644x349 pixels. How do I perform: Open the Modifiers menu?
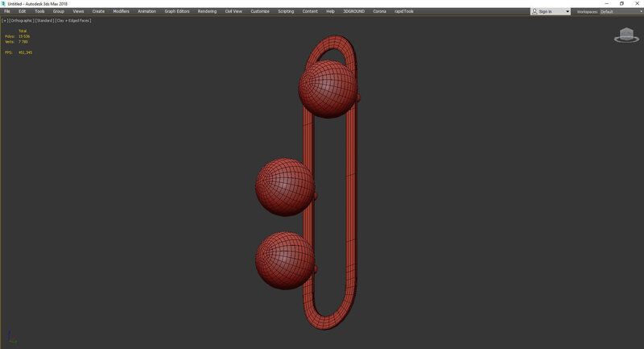(x=121, y=11)
